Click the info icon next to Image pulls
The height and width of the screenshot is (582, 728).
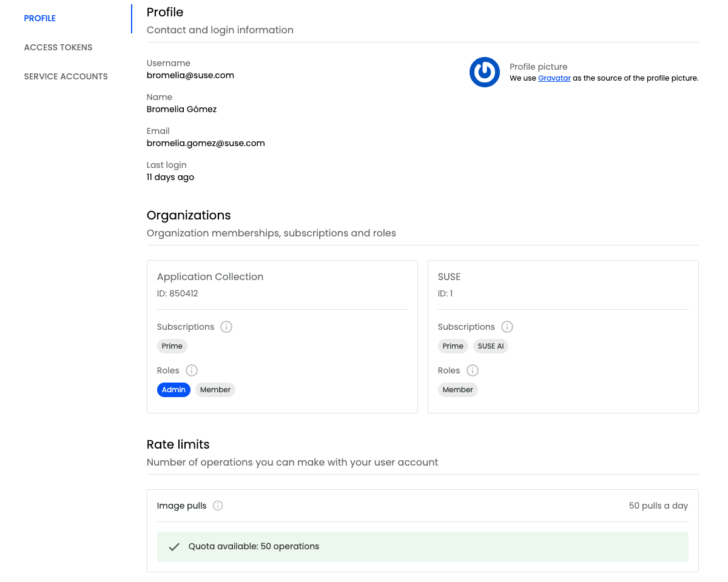coord(218,506)
